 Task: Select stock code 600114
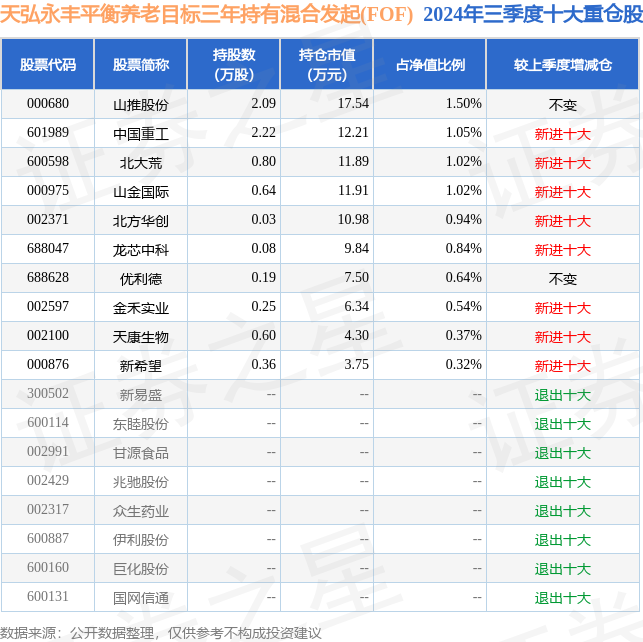[x=48, y=423]
